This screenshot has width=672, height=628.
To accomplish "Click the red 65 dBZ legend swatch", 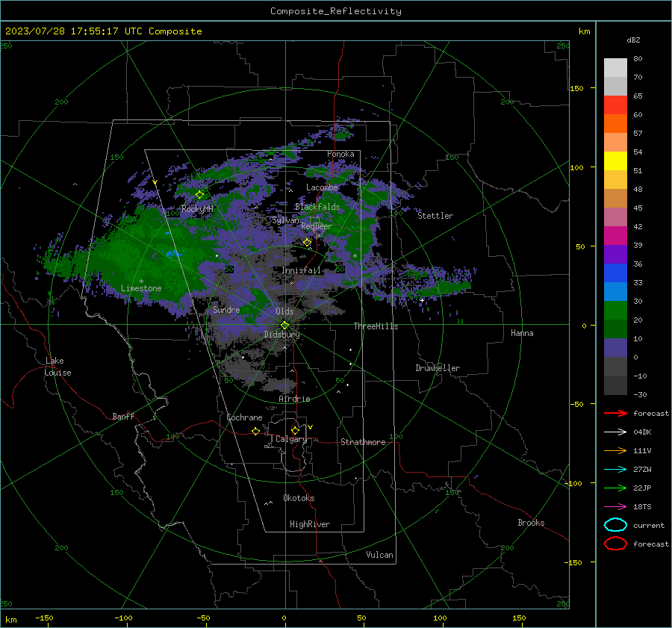I will [x=615, y=105].
